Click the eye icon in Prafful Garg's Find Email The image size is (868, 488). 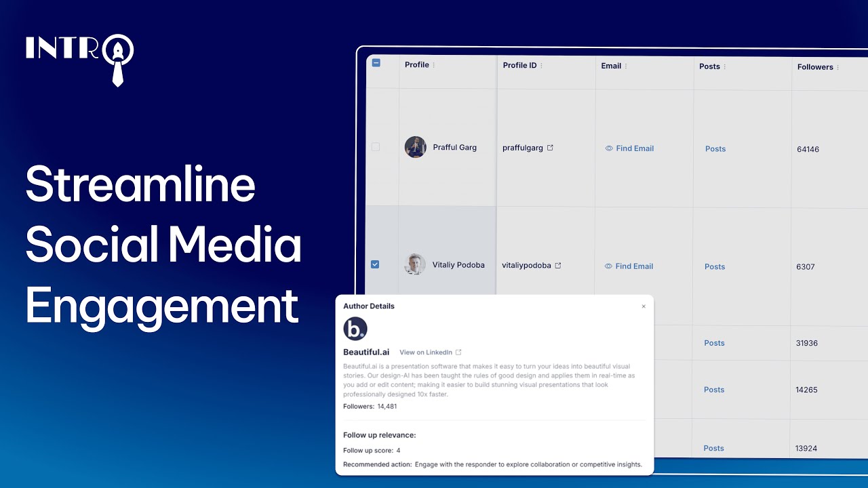pos(609,148)
